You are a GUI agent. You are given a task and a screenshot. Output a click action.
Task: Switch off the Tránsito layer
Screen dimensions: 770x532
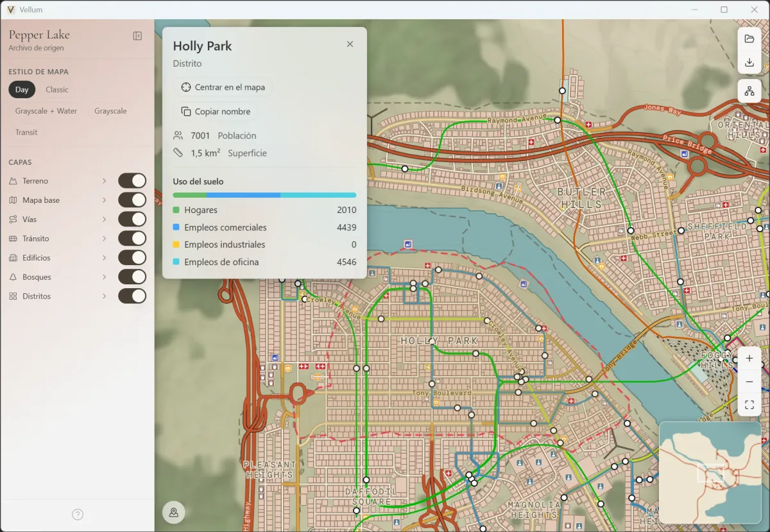(x=132, y=239)
